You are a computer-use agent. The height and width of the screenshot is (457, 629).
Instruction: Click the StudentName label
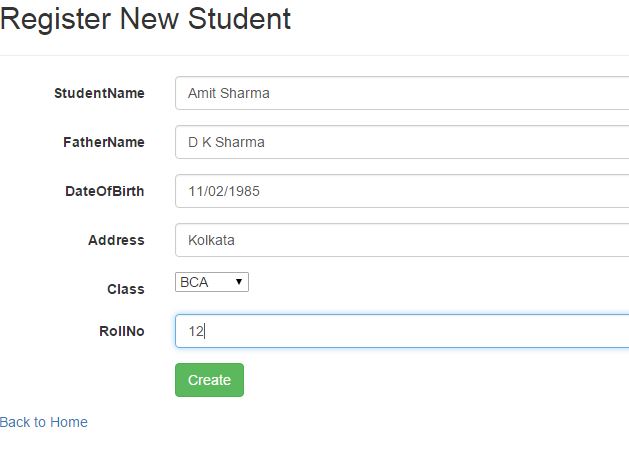[99, 93]
